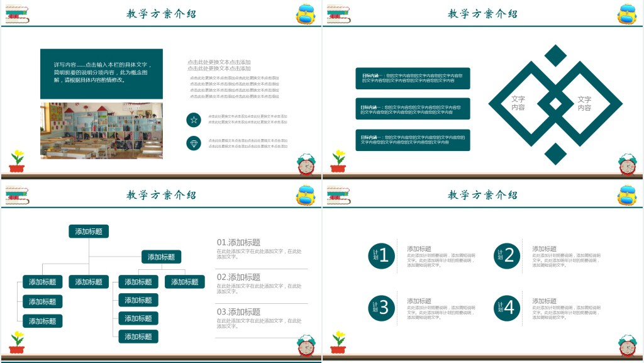
Task: Click the diamond gem icon circle
Action: [194, 143]
